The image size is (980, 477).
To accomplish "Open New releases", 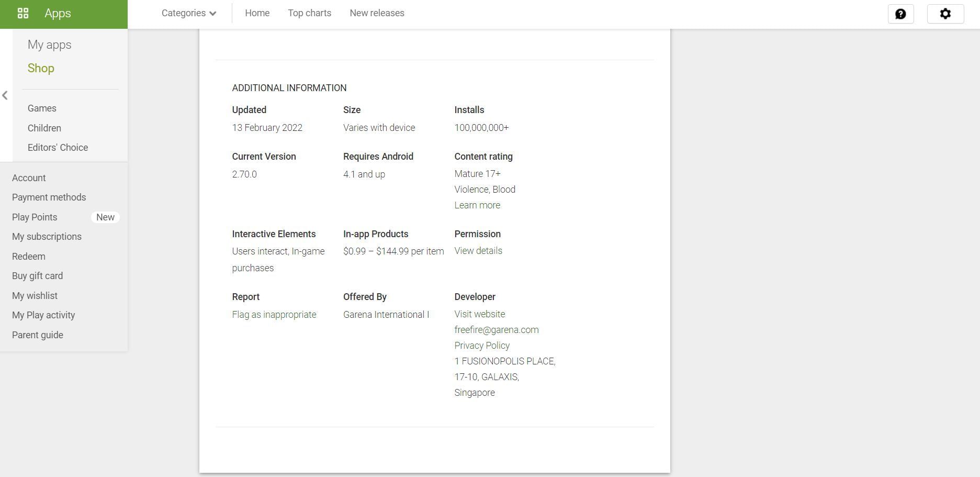I will tap(377, 13).
